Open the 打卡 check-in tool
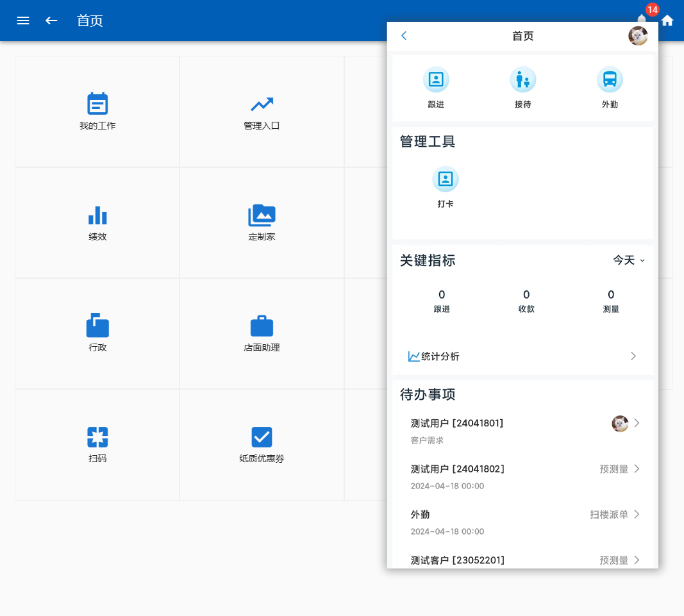The height and width of the screenshot is (616, 684). tap(446, 179)
